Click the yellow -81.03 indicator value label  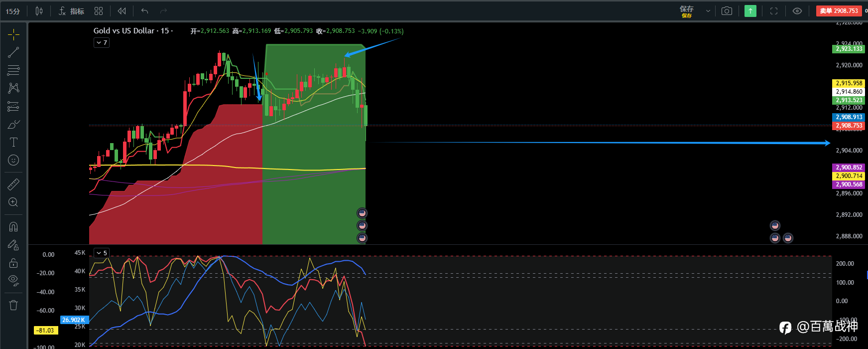[x=46, y=330]
